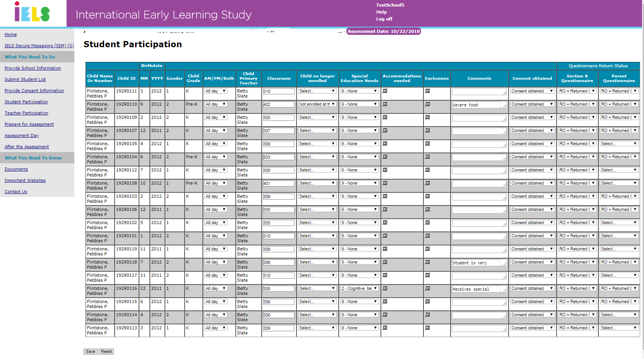Image resolution: width=644 pixels, height=363 pixels.
Task: Save the student participation form
Action: [x=91, y=351]
